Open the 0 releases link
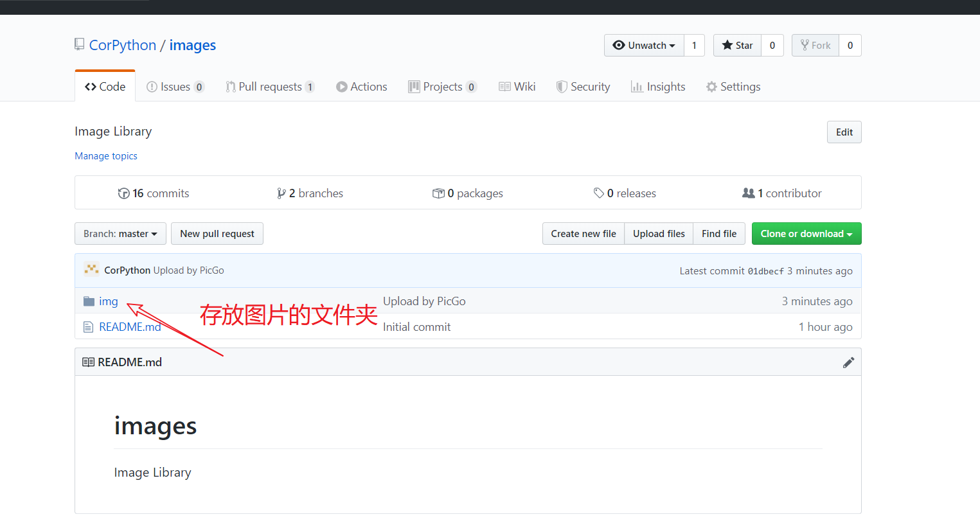 625,193
